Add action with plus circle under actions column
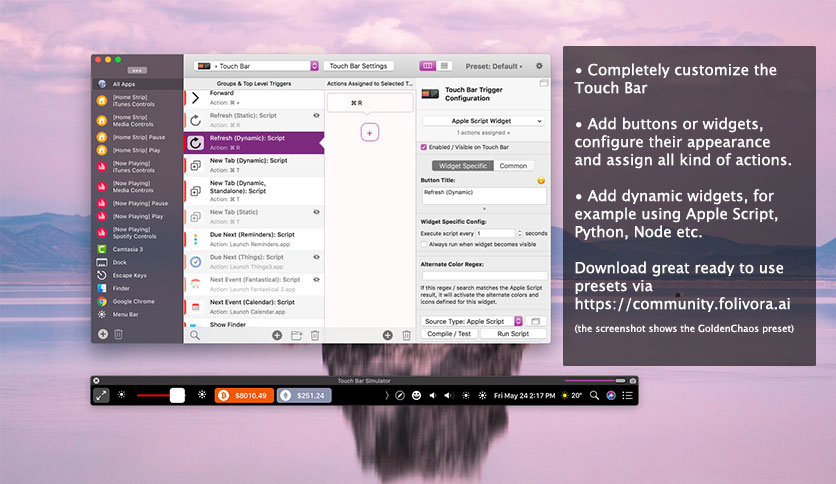 click(388, 335)
